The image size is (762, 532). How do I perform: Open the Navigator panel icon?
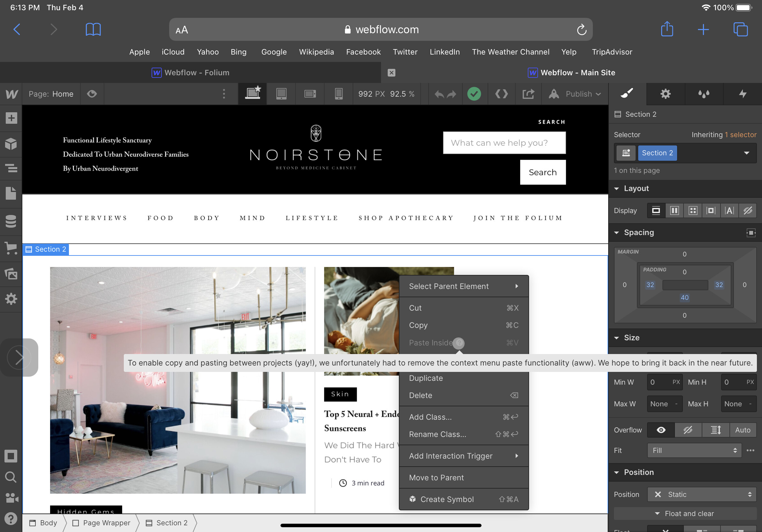pyautogui.click(x=11, y=168)
